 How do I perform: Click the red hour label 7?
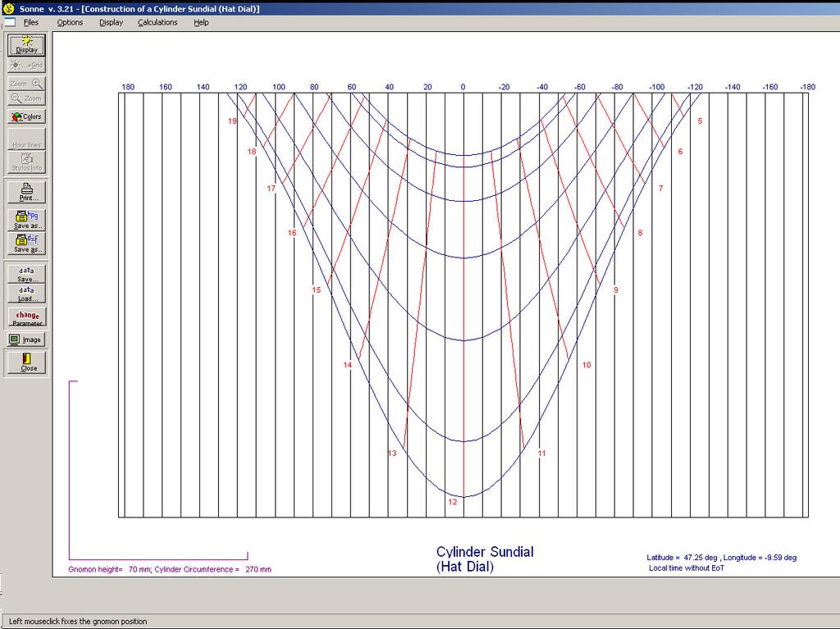(660, 189)
